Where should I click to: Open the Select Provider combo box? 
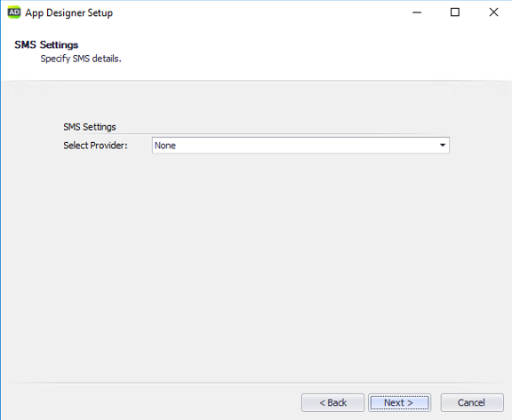300,145
